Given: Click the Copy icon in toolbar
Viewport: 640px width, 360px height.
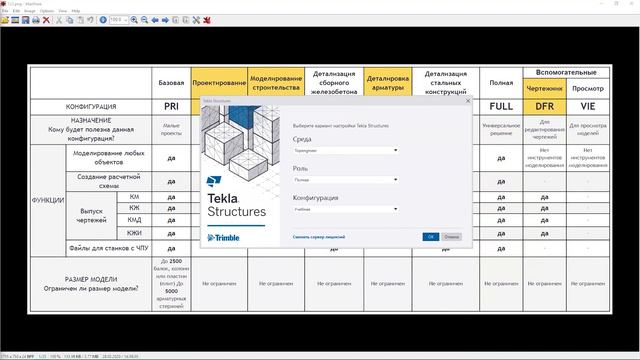Looking at the screenshot, I should (70, 20).
